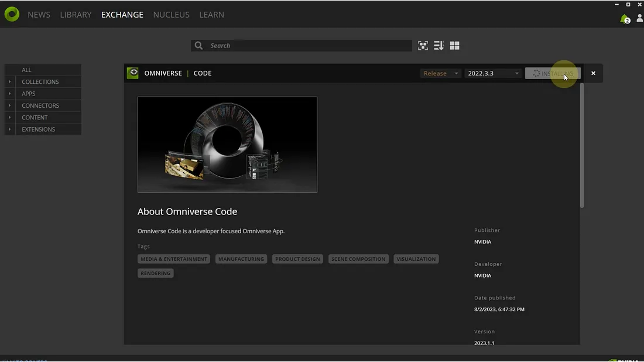Click the filter focus icon beside search
This screenshot has height=362, width=644.
(x=423, y=46)
